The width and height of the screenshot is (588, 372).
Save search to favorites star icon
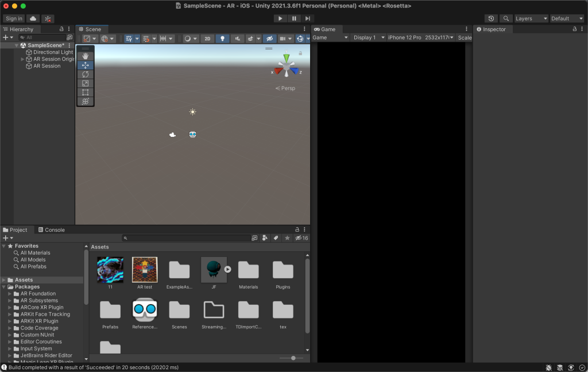pos(287,238)
